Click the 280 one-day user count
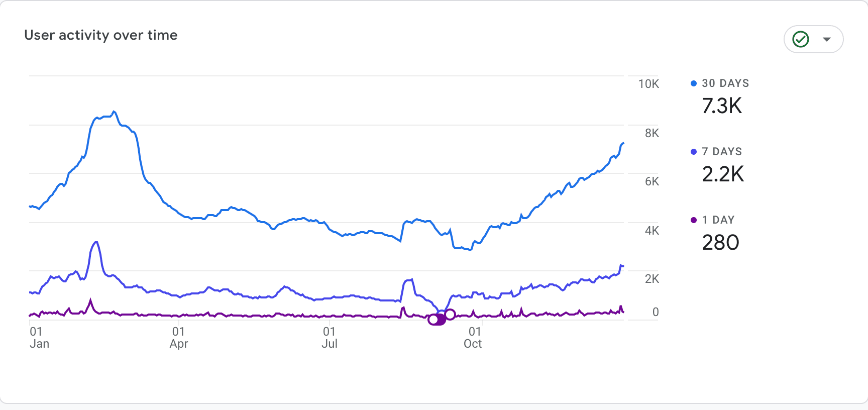Screen dimensions: 868x410 (x=720, y=243)
